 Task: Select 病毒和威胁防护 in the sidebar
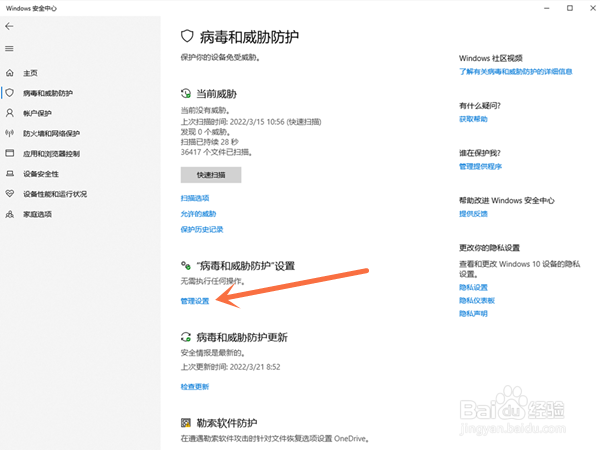(x=48, y=93)
